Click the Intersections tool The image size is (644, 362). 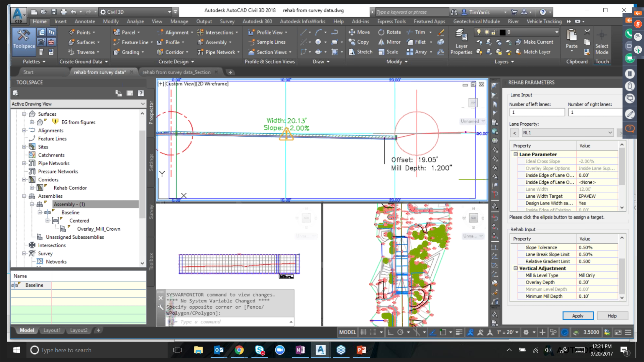217,33
